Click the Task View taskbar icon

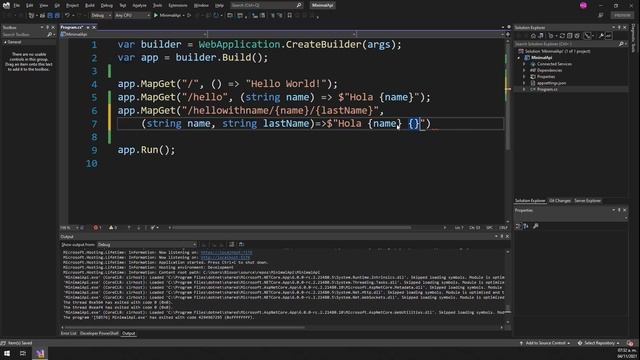[x=23, y=353]
